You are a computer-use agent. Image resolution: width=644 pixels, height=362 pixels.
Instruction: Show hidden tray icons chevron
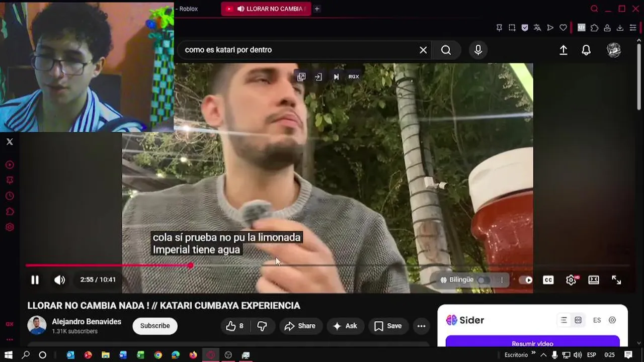point(543,355)
